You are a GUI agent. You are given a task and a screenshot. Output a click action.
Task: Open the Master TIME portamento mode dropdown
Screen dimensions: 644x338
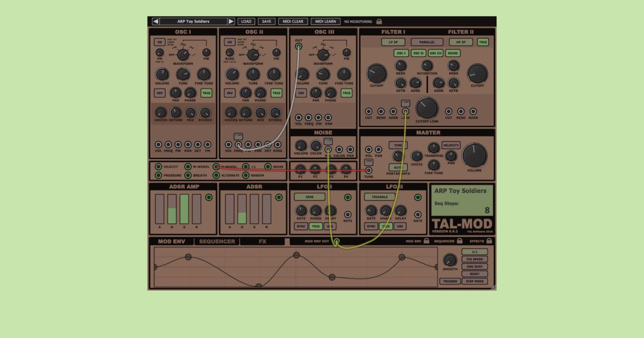click(x=398, y=145)
